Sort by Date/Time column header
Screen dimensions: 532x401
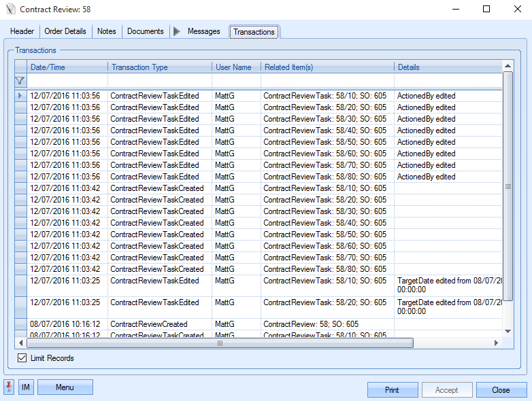67,67
